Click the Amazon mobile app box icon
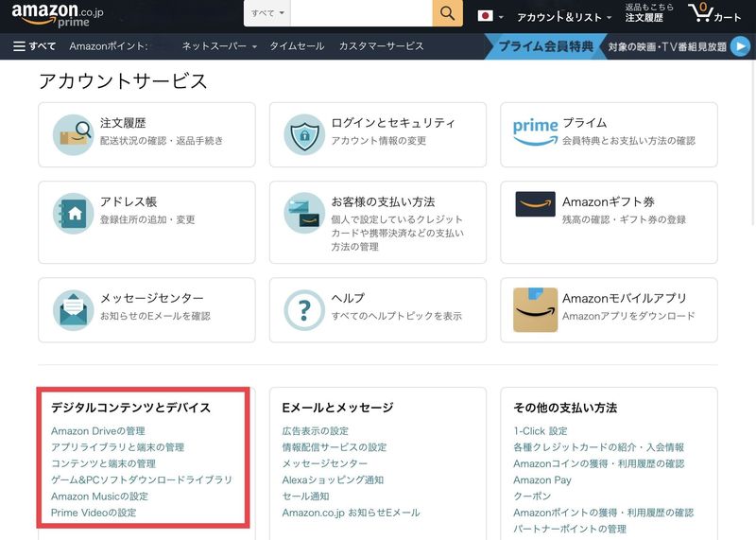 click(x=535, y=310)
